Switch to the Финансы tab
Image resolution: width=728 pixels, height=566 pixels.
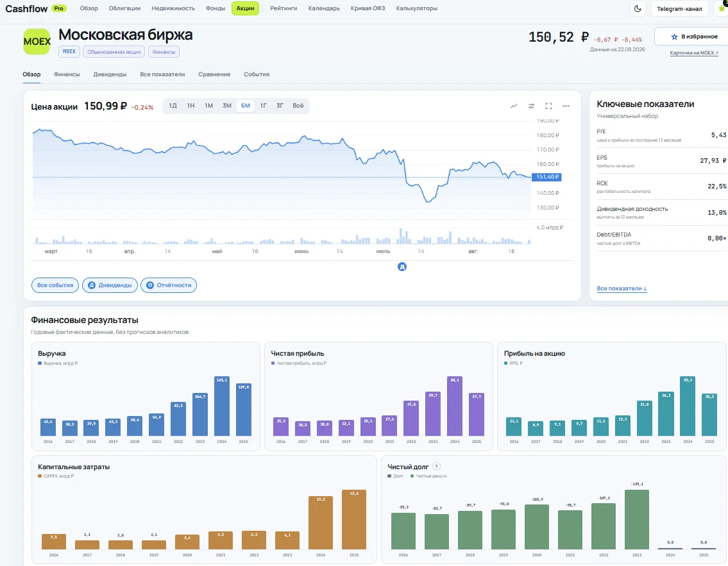click(x=67, y=74)
